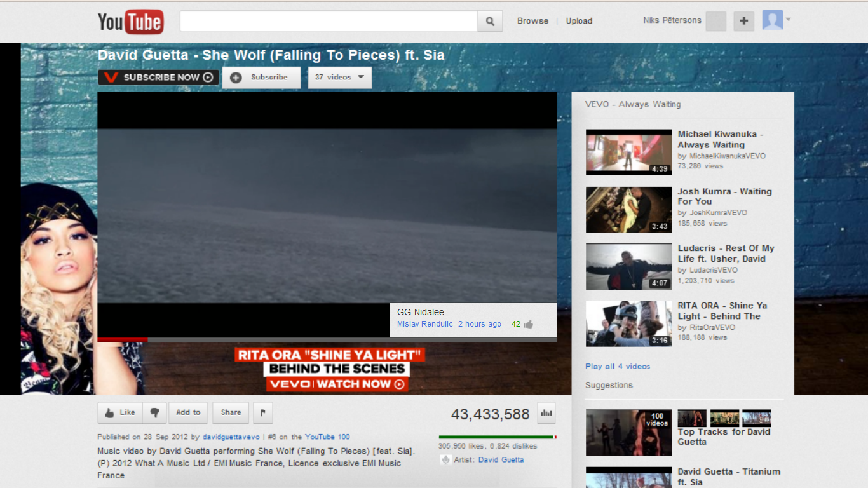Open the davidguettavevo channel link
This screenshot has height=488, width=868.
231,437
